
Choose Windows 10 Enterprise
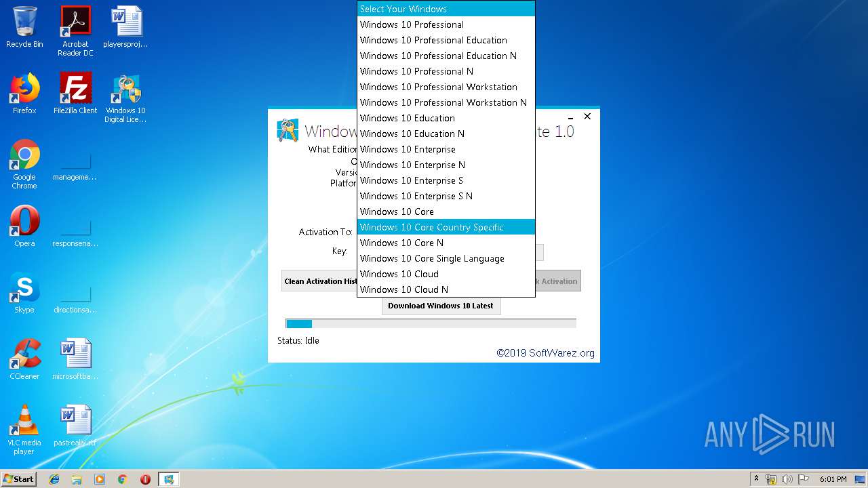pyautogui.click(x=446, y=149)
